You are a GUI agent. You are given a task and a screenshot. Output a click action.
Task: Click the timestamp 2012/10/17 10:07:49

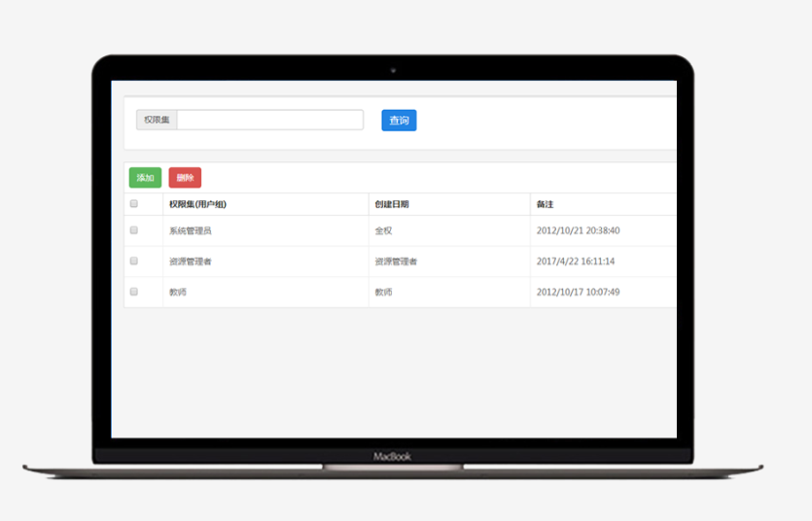(x=578, y=292)
